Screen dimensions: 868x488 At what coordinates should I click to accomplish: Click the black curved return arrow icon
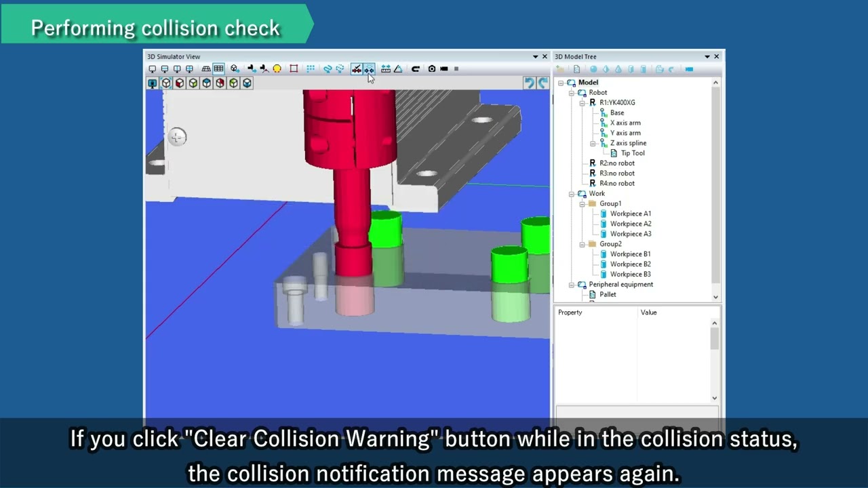[x=416, y=68]
